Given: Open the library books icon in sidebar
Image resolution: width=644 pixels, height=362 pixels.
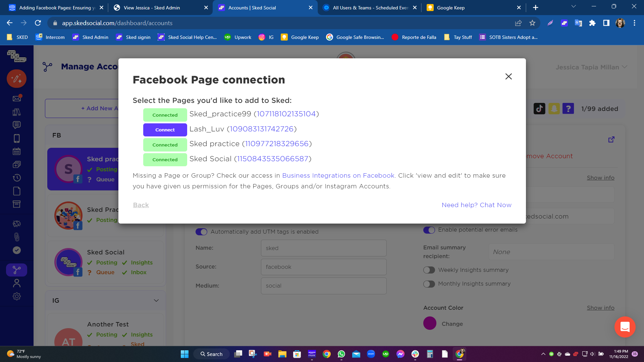Looking at the screenshot, I should [x=16, y=112].
